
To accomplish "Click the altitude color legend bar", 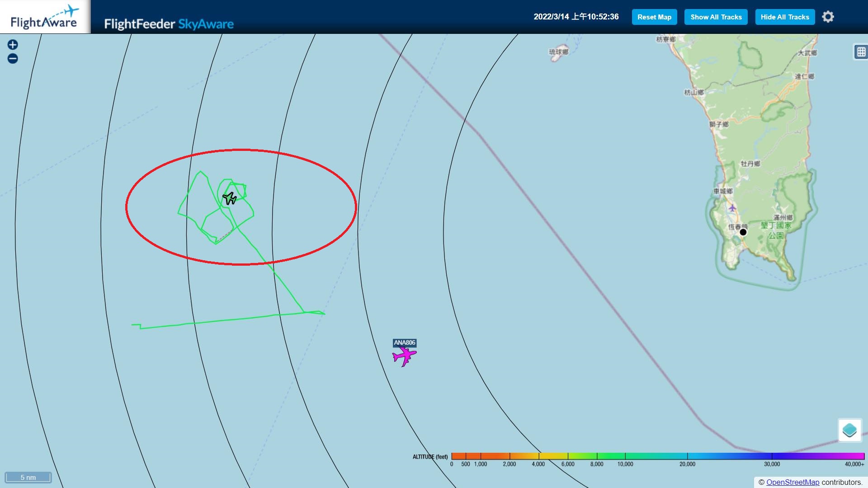I will (x=658, y=456).
